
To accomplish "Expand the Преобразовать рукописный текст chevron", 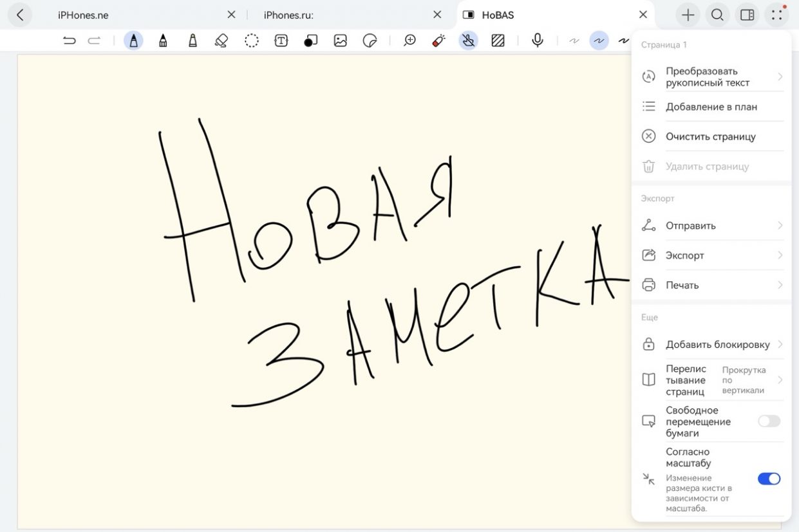I will click(780, 77).
